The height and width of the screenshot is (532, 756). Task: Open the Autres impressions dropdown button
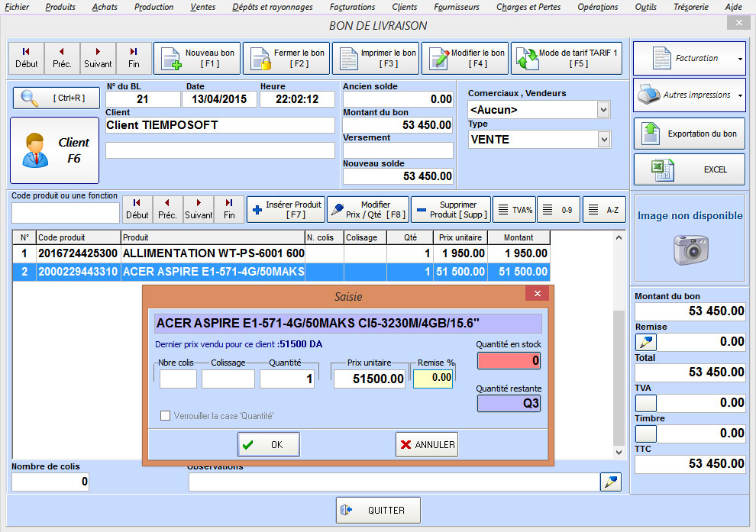click(x=690, y=95)
